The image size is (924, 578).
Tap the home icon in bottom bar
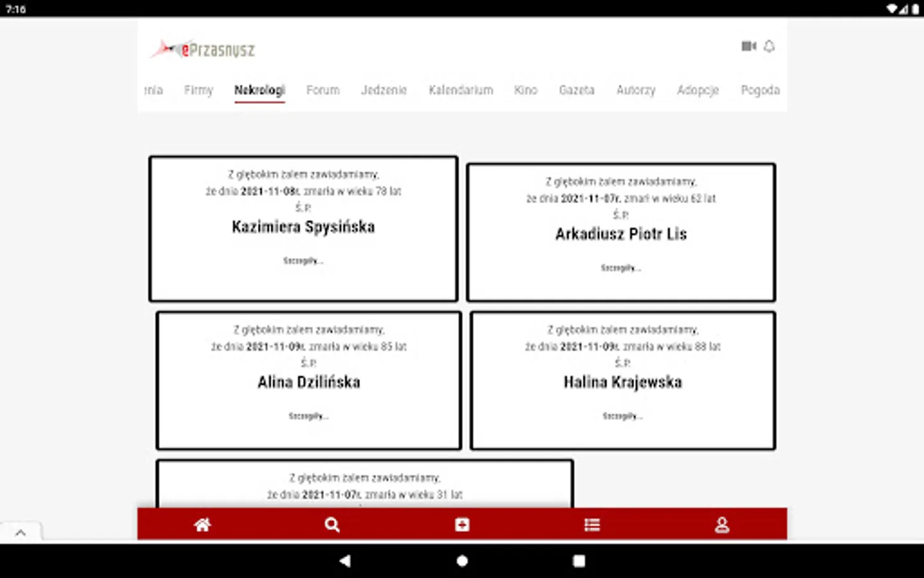(203, 525)
